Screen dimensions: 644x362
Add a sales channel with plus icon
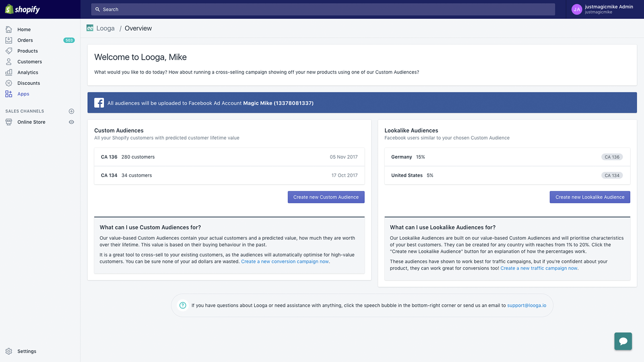click(x=71, y=111)
